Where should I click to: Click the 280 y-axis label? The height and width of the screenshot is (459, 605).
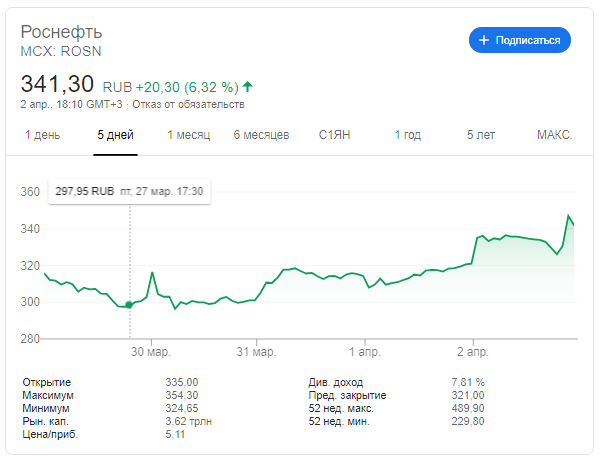pos(30,339)
